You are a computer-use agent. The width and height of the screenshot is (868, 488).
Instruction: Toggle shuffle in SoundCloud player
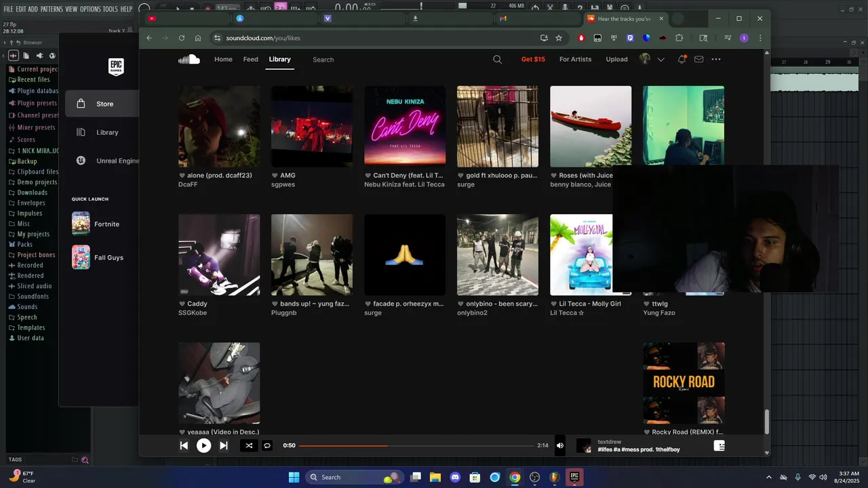tap(248, 445)
